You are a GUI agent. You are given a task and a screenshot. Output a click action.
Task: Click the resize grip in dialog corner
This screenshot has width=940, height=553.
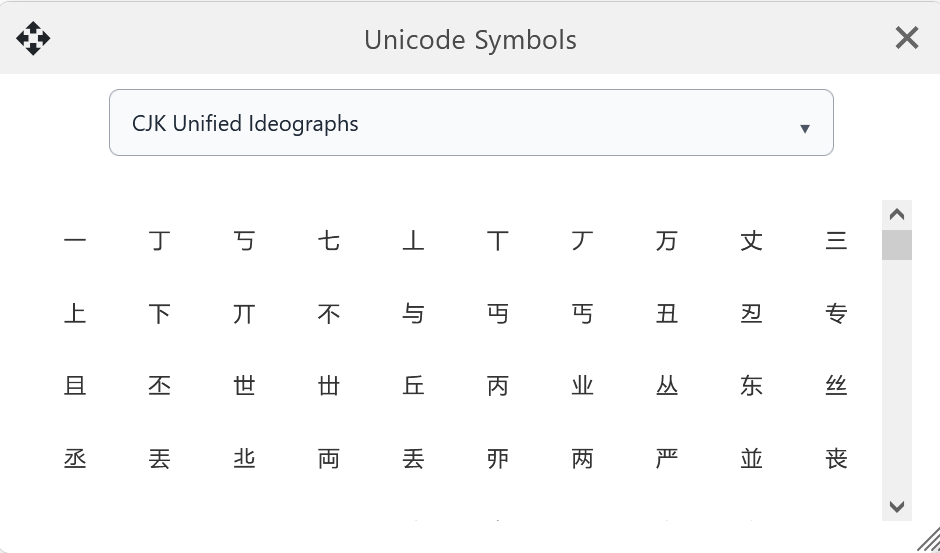[928, 540]
